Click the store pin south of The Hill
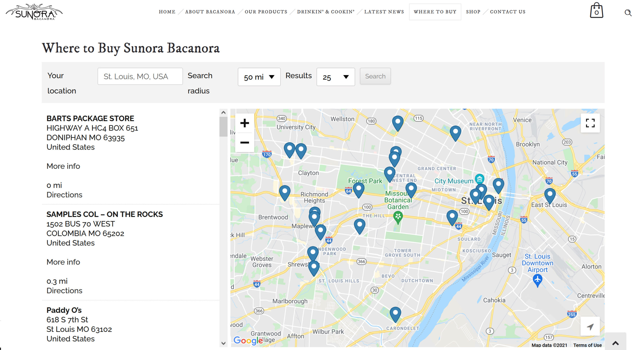Screen dimensions: 644x350 pyautogui.click(x=360, y=226)
